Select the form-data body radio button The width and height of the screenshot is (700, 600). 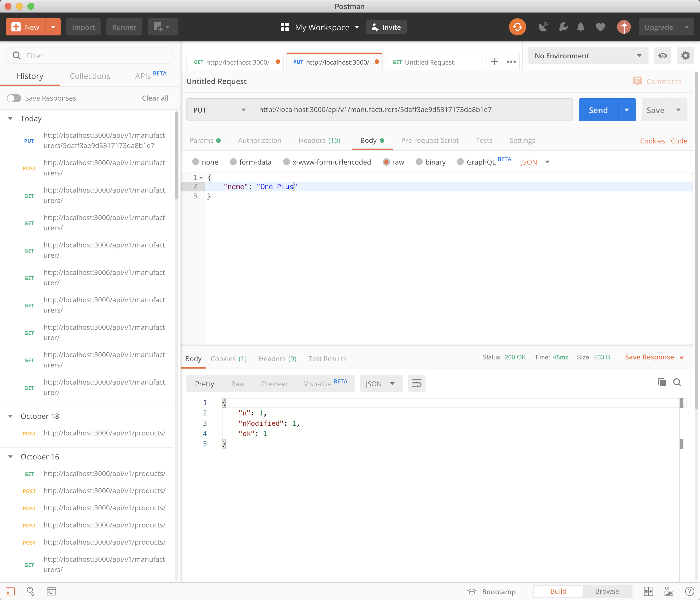pyautogui.click(x=233, y=162)
